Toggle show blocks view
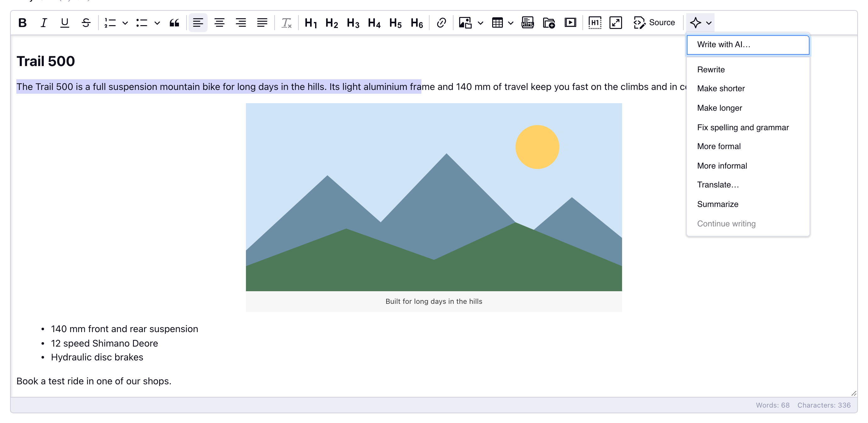The image size is (868, 423). click(x=595, y=23)
